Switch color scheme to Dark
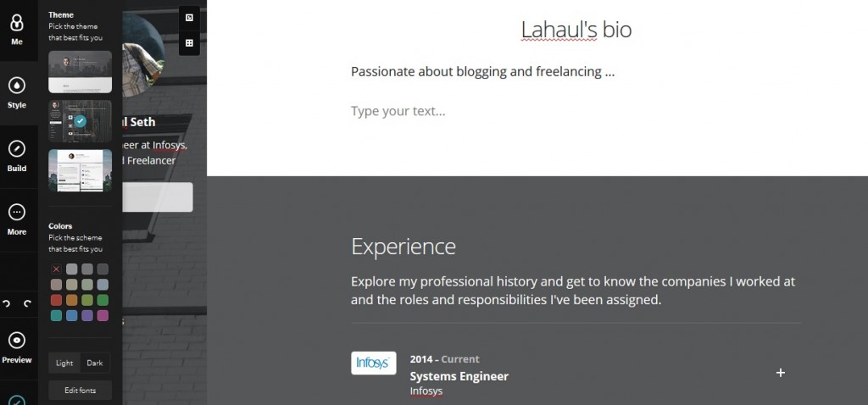Screen dimensions: 868x405 coord(95,363)
